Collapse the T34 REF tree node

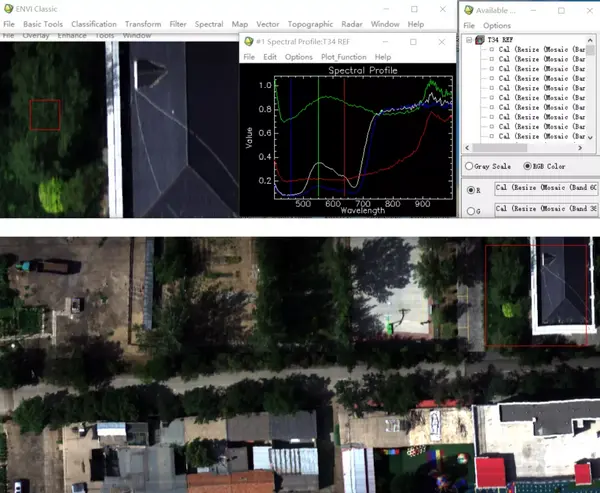[x=469, y=40]
